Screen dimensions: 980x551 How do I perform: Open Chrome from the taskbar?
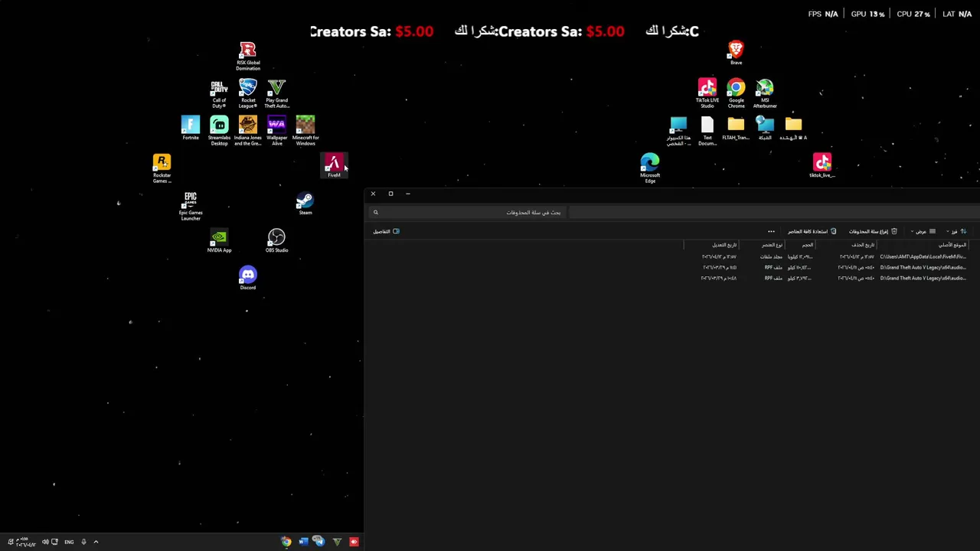pyautogui.click(x=286, y=542)
